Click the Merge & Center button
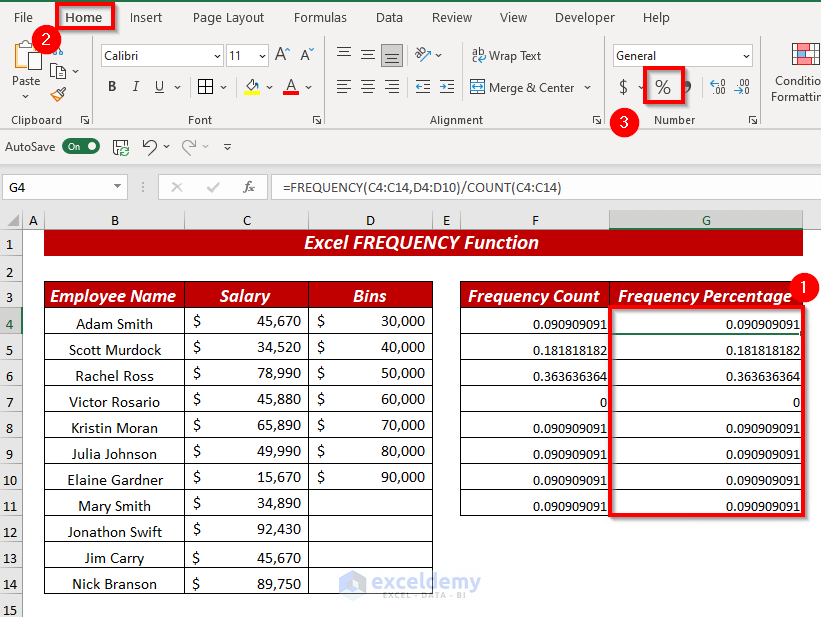Viewport: 821px width, 617px height. pos(521,88)
